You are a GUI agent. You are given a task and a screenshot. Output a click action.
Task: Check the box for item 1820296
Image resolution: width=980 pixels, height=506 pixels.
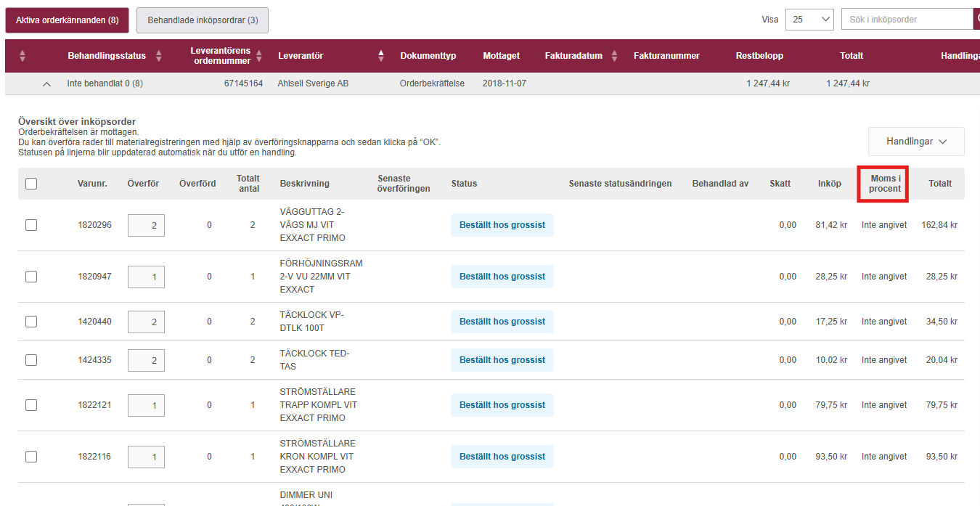click(x=31, y=225)
